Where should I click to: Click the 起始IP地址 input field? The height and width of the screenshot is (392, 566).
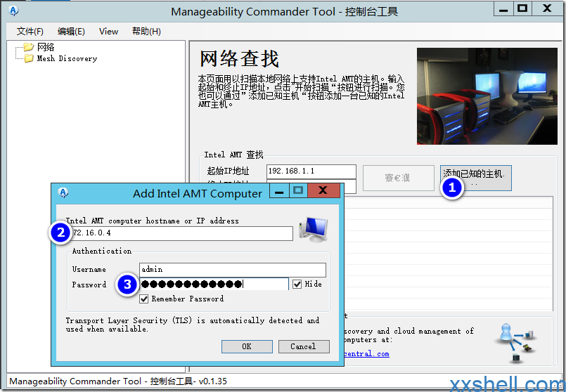311,171
